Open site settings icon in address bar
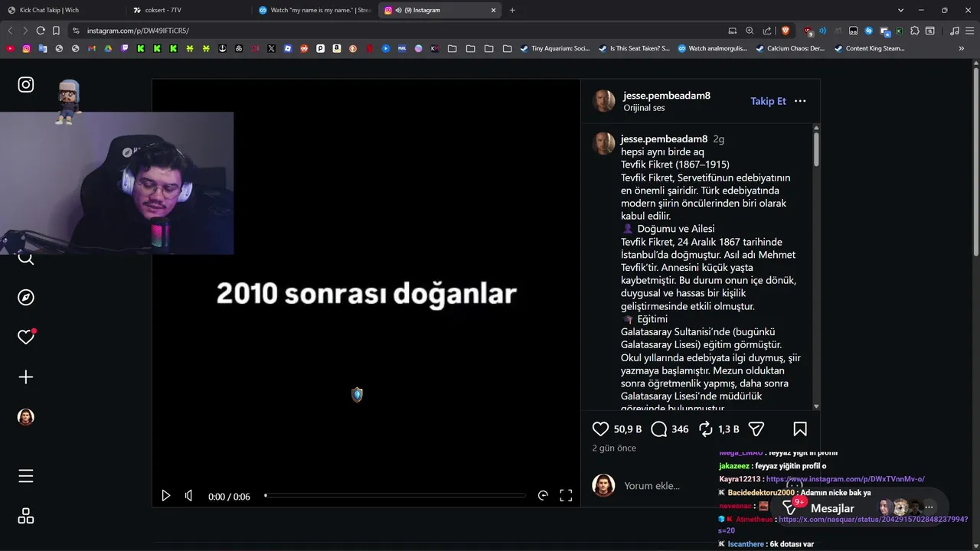 pos(75,31)
